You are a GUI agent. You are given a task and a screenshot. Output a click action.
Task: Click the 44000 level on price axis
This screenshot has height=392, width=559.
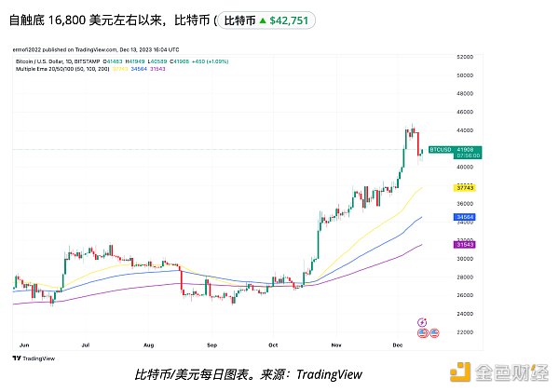point(464,130)
